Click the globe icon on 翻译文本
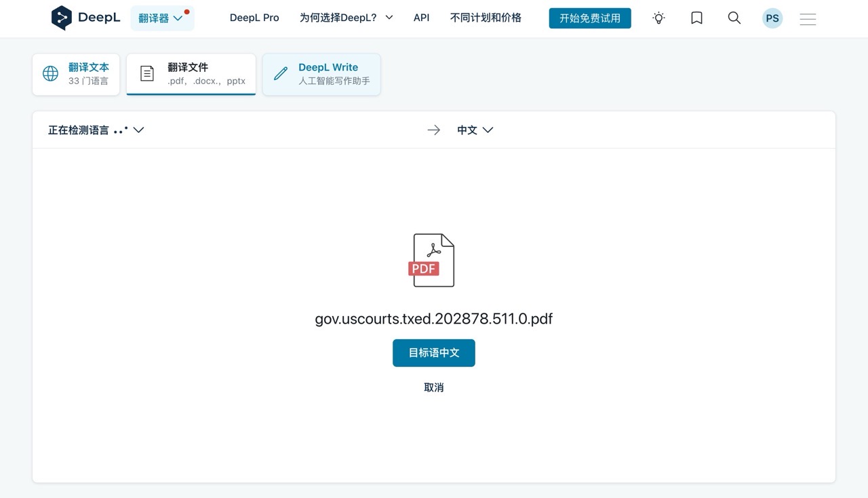This screenshot has width=868, height=498. [x=51, y=74]
